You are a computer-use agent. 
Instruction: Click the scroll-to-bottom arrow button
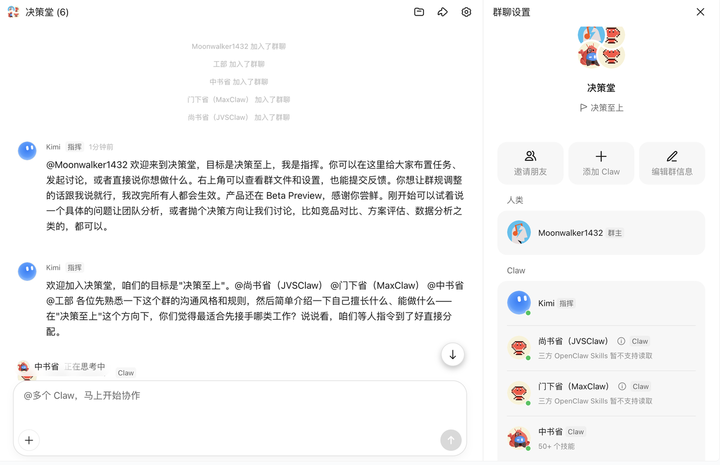point(453,355)
